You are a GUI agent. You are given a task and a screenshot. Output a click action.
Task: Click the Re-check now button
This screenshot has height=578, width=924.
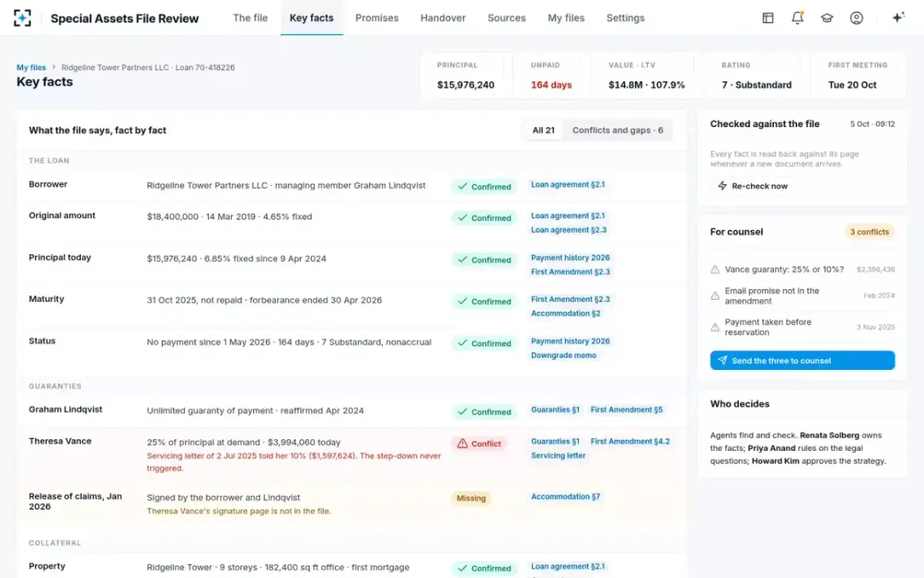752,186
